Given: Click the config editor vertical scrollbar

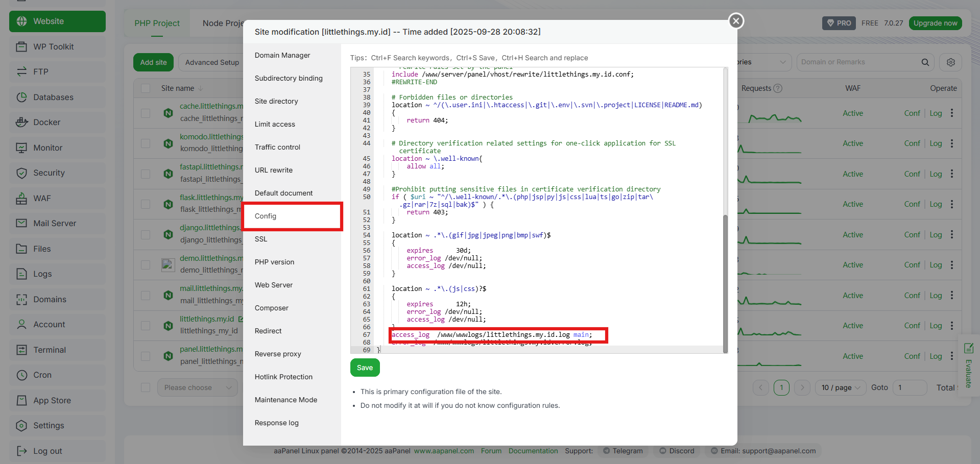Looking at the screenshot, I should pos(725,283).
